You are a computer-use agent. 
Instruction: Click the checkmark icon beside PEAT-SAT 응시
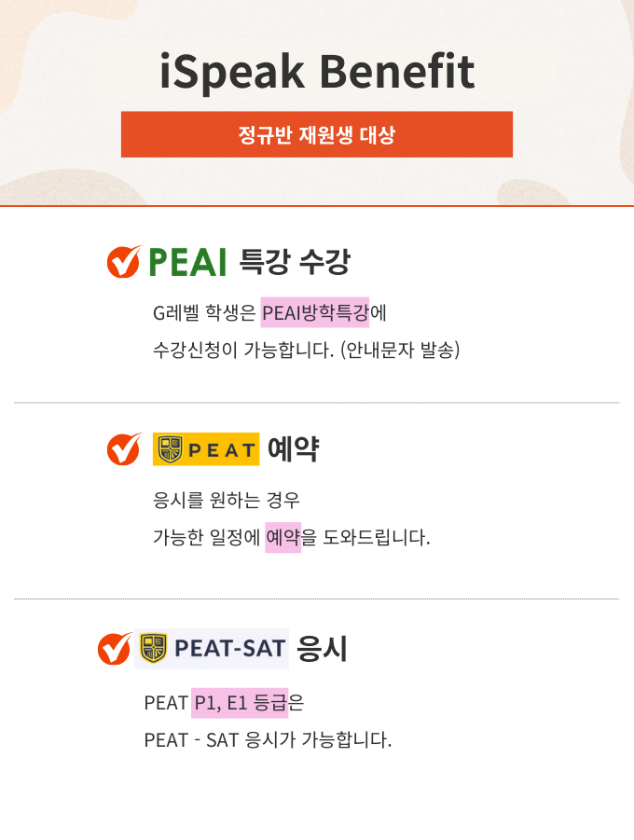115,648
